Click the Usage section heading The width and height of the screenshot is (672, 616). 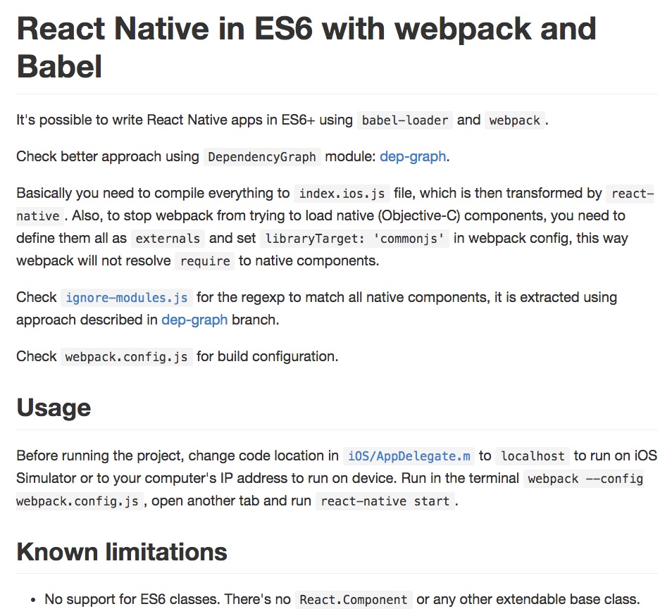(x=54, y=408)
